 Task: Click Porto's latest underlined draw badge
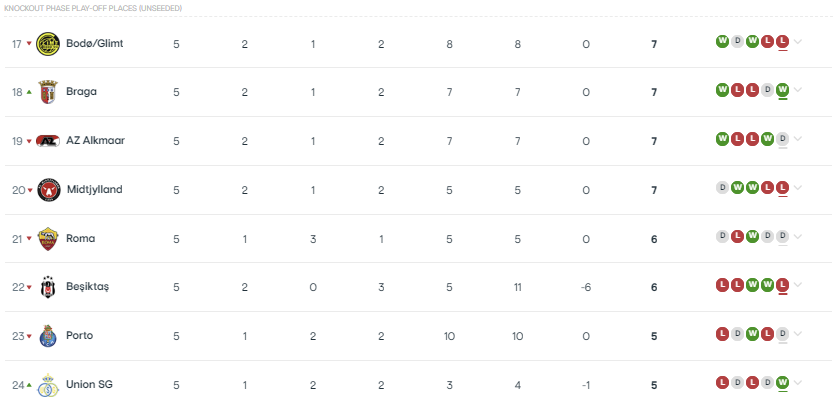coord(782,334)
